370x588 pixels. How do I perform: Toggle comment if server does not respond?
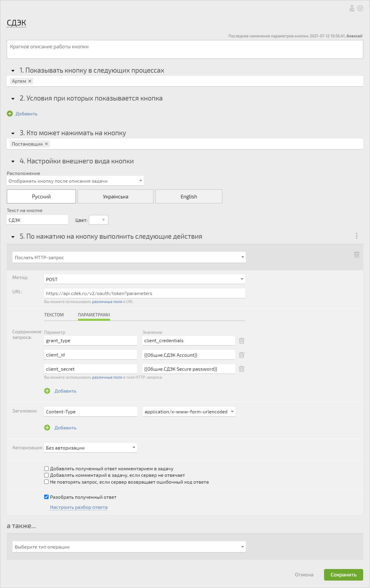tap(46, 475)
